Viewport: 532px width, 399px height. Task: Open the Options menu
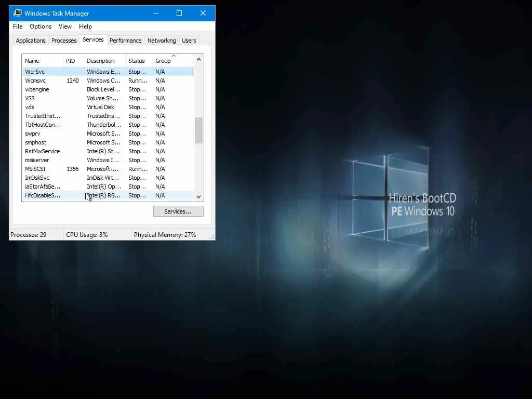point(41,26)
